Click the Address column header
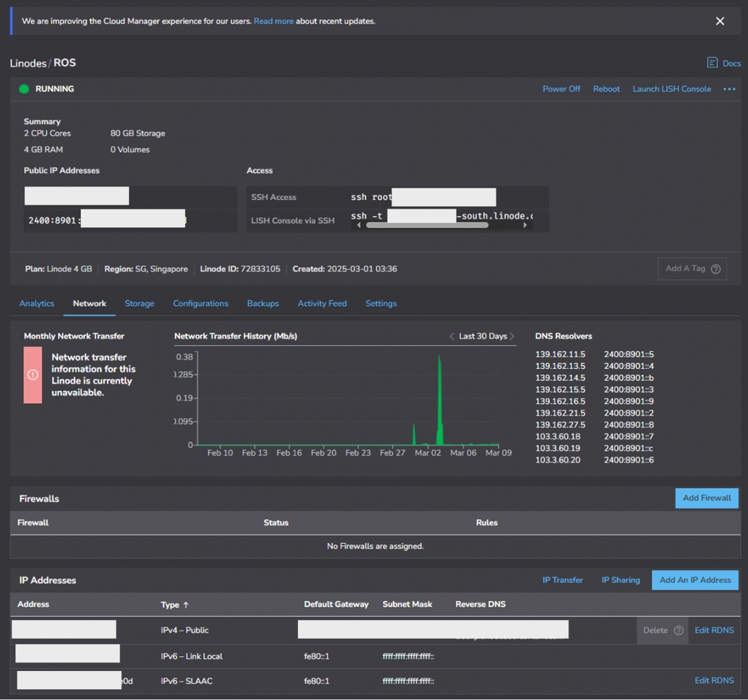The width and height of the screenshot is (748, 700). click(33, 604)
